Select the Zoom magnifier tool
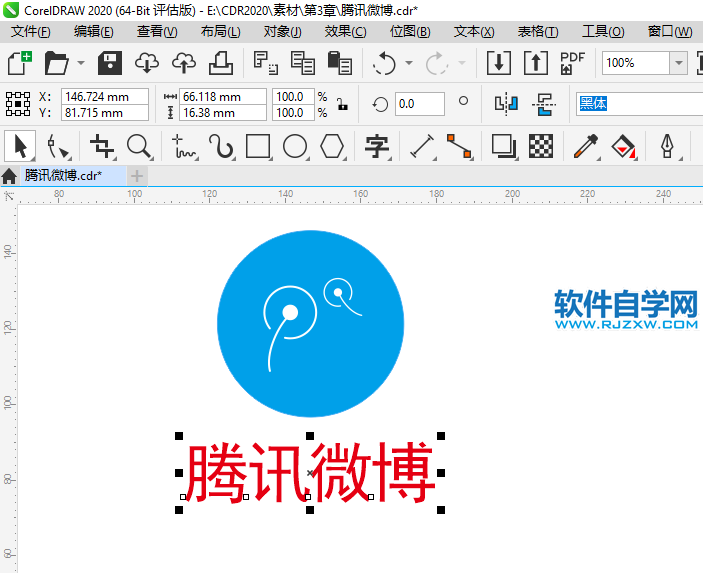Screen dimensions: 703x573 [139, 146]
